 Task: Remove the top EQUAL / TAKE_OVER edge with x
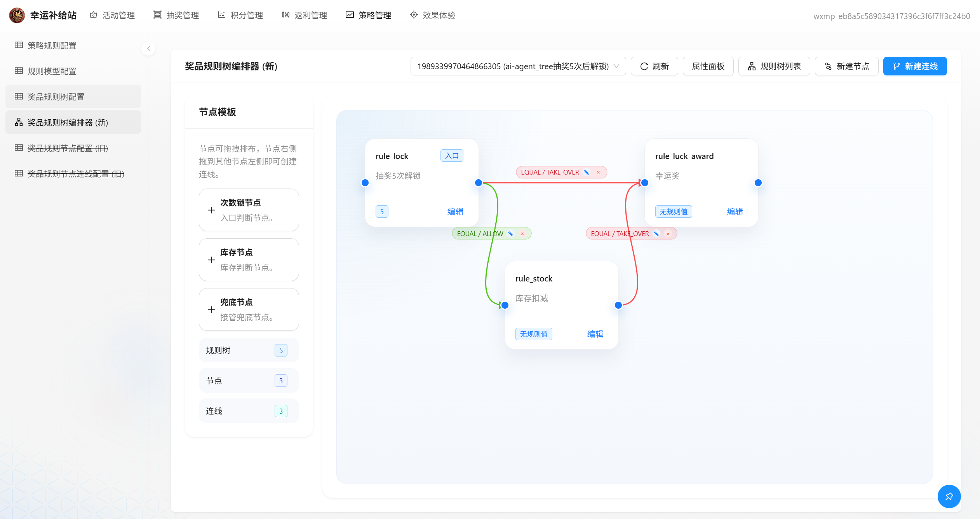(x=598, y=172)
